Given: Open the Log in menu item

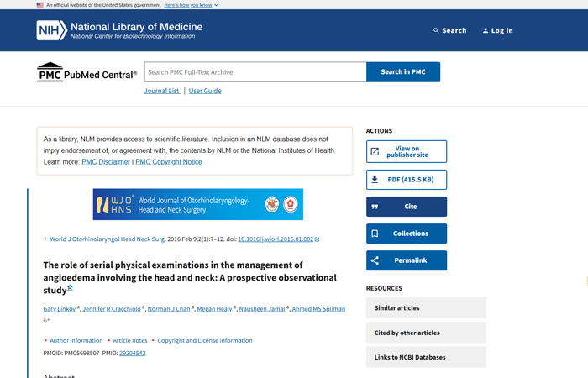Looking at the screenshot, I should [x=497, y=30].
